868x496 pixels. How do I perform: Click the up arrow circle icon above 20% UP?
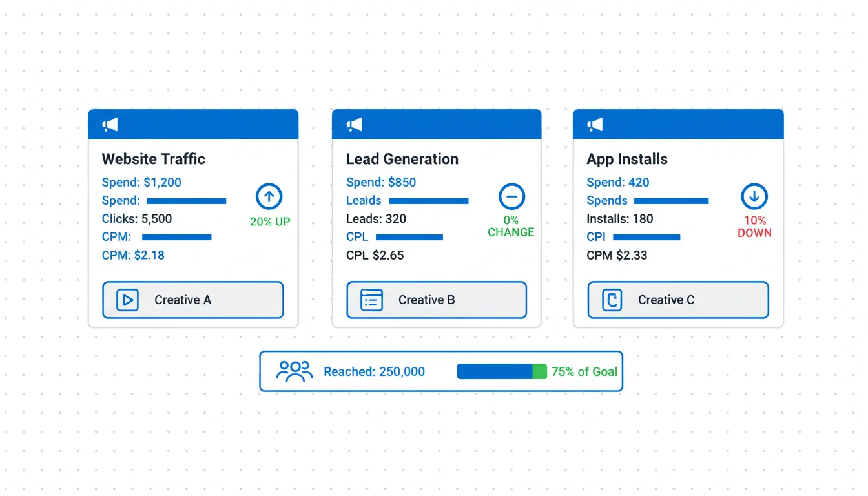point(269,196)
